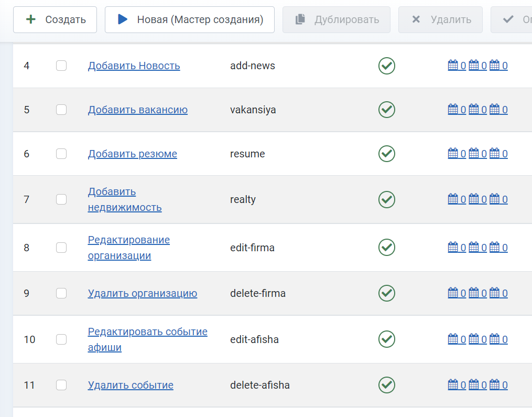The width and height of the screenshot is (532, 417).
Task: Unpublish the vakansiya form via checkmark
Action: pyautogui.click(x=386, y=110)
